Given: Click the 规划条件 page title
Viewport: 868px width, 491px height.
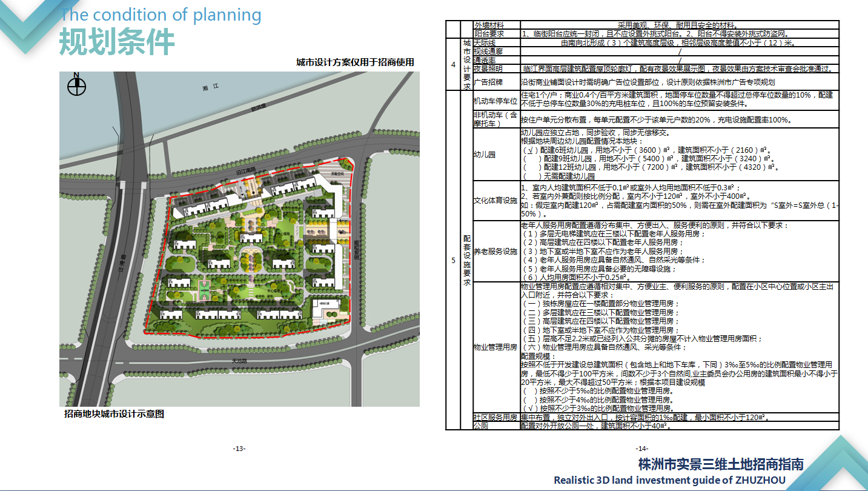Looking at the screenshot, I should 116,42.
